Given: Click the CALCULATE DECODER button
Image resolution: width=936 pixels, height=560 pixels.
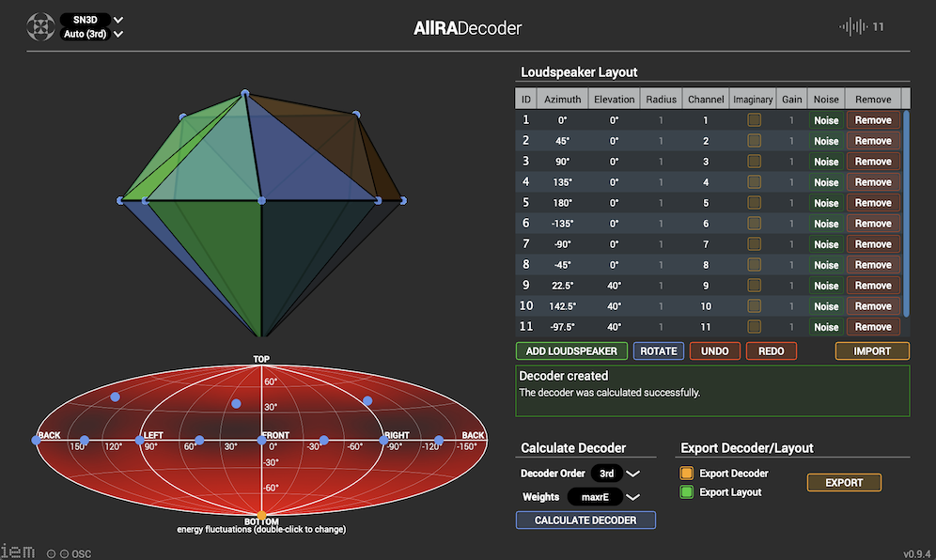Looking at the screenshot, I should coord(585,520).
